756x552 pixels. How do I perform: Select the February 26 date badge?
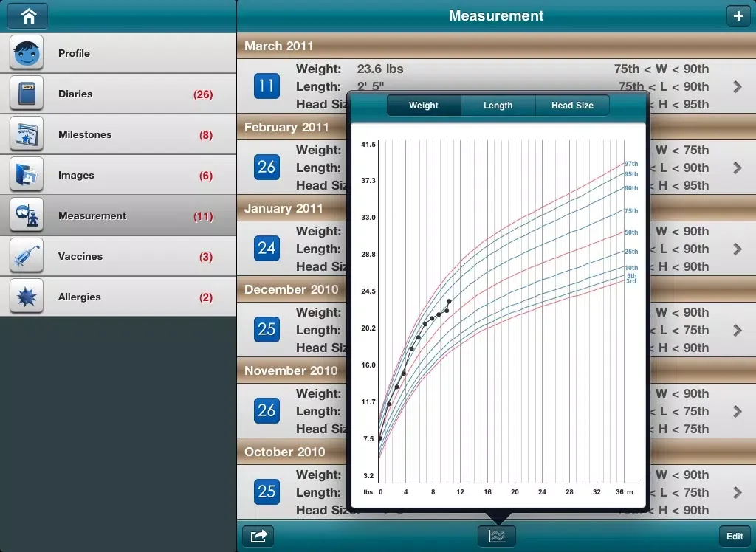pyautogui.click(x=267, y=168)
